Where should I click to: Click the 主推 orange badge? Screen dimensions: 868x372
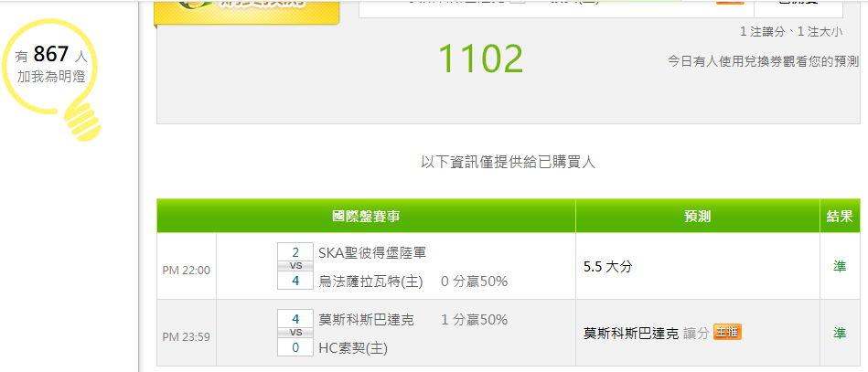727,332
